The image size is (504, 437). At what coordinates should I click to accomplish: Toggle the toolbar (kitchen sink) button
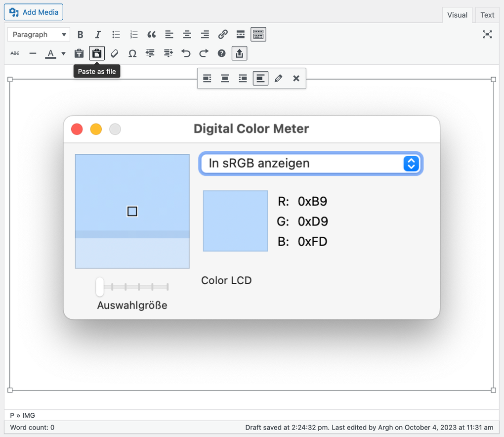258,35
